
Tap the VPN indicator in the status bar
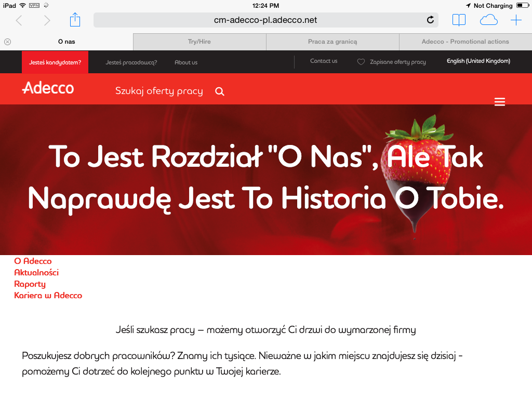tap(34, 5)
